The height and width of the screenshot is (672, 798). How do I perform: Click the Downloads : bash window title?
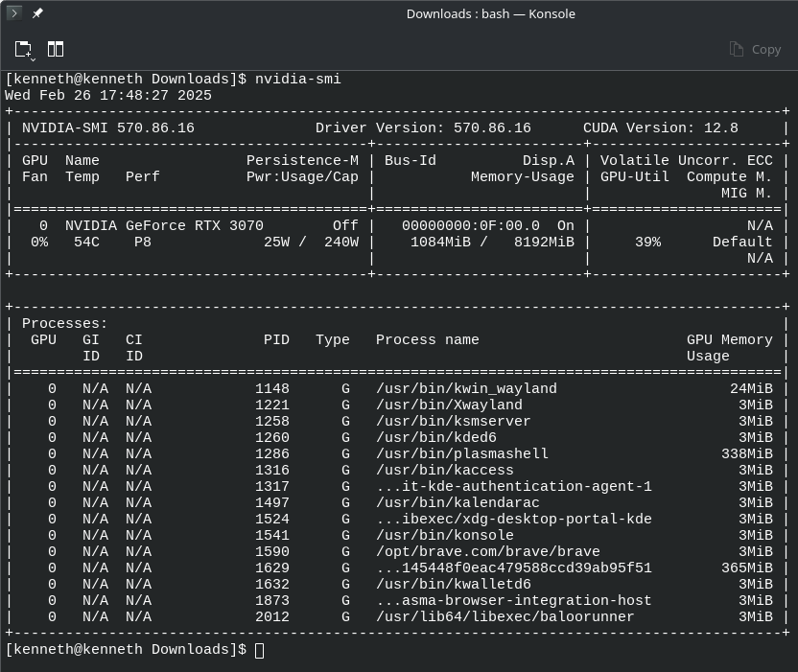point(490,13)
